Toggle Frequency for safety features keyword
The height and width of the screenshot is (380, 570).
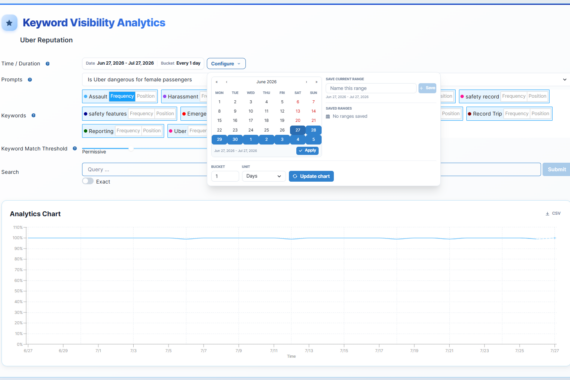[x=141, y=113]
